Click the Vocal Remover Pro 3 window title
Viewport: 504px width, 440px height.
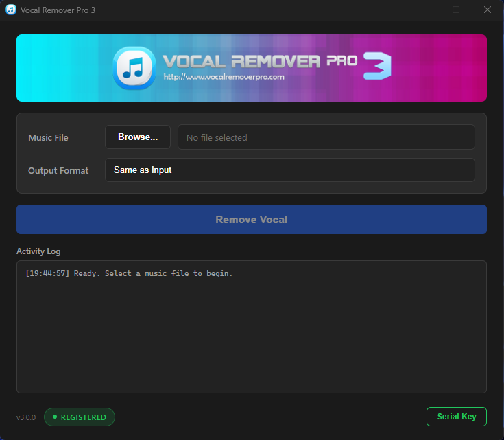tap(58, 10)
